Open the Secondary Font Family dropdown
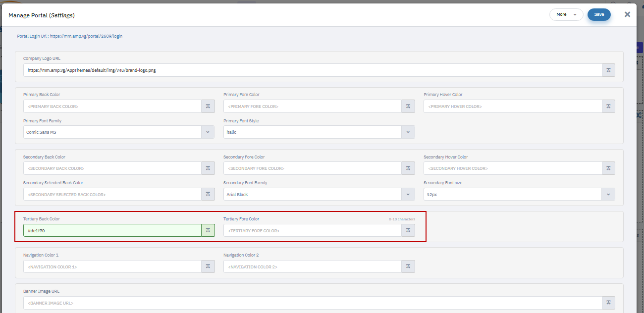The image size is (644, 313). (408, 195)
